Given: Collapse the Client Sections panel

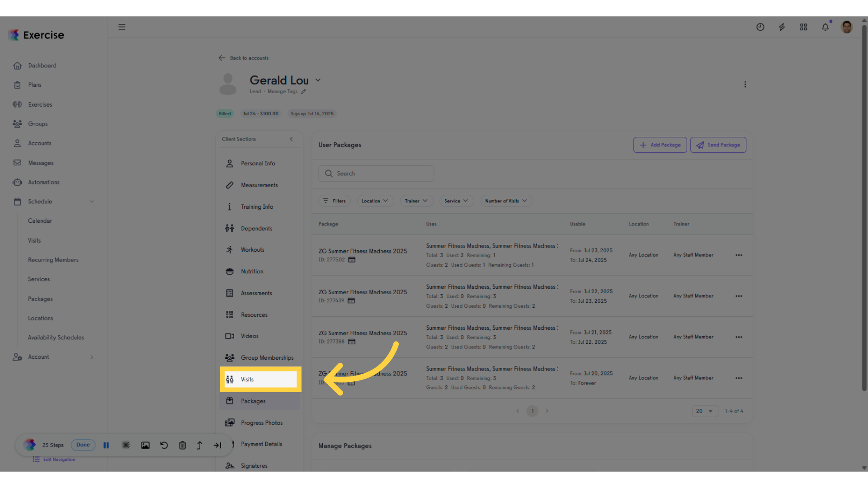Looking at the screenshot, I should [291, 139].
